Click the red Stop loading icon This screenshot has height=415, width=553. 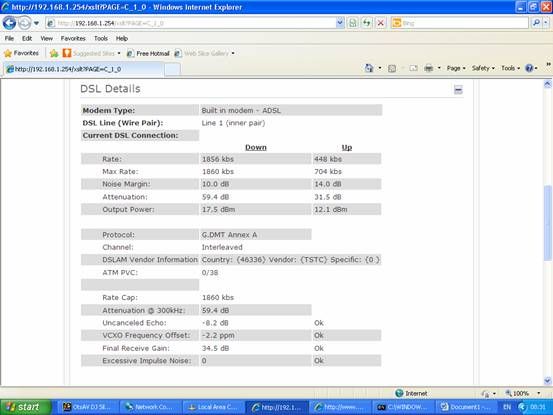[x=381, y=23]
